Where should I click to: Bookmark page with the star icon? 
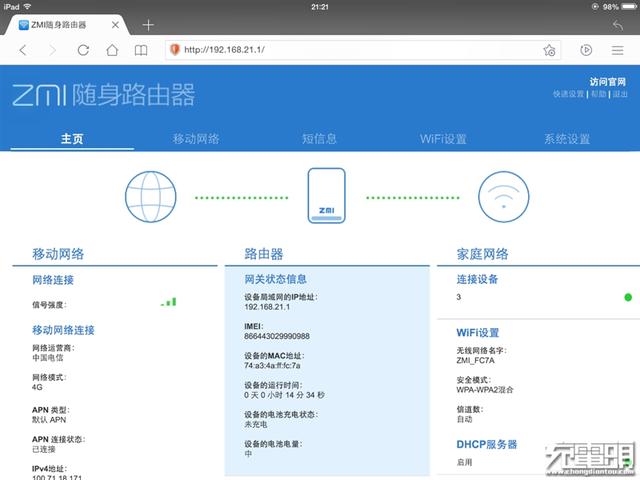(548, 49)
